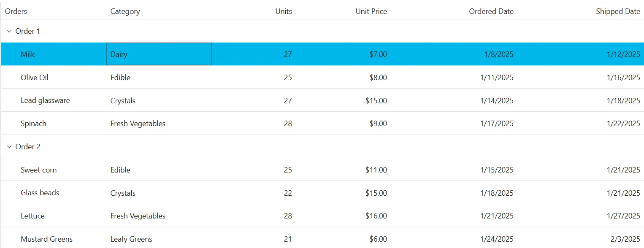Collapse the Order 1 group chevron

[x=9, y=31]
